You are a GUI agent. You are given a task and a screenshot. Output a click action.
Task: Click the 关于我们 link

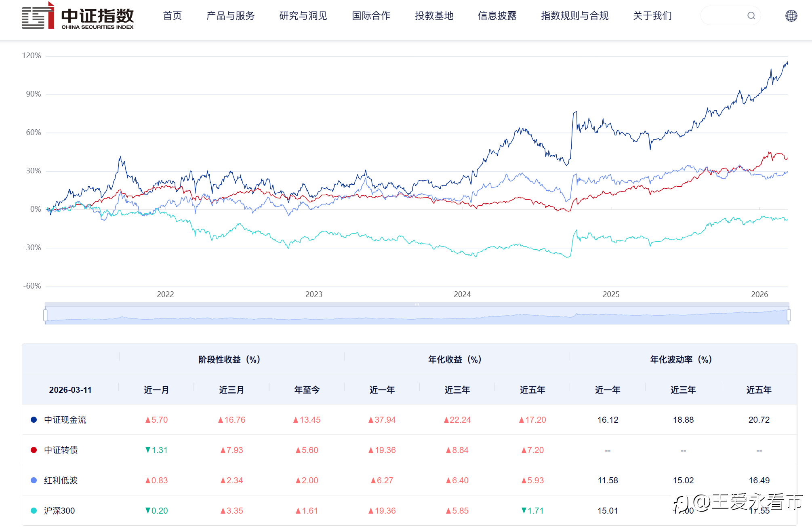[x=652, y=16]
